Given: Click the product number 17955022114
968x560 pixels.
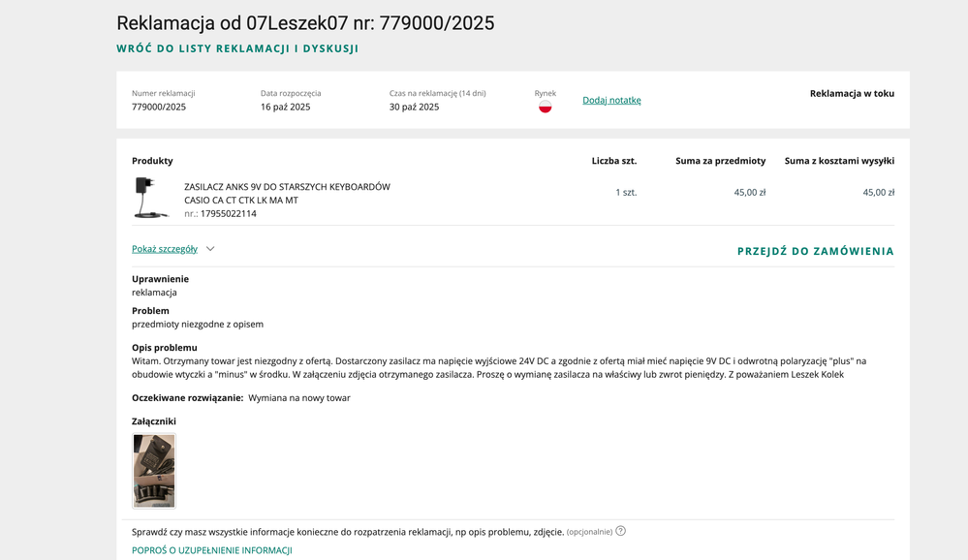Looking at the screenshot, I should 229,213.
